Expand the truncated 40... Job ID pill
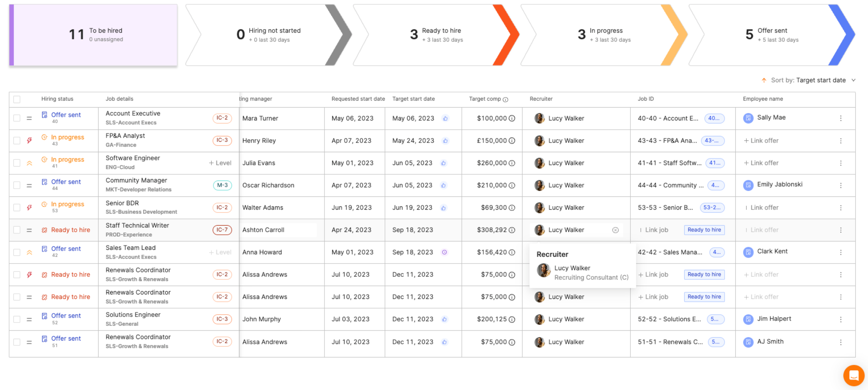Screen dimensions: 868x390 click(714, 118)
